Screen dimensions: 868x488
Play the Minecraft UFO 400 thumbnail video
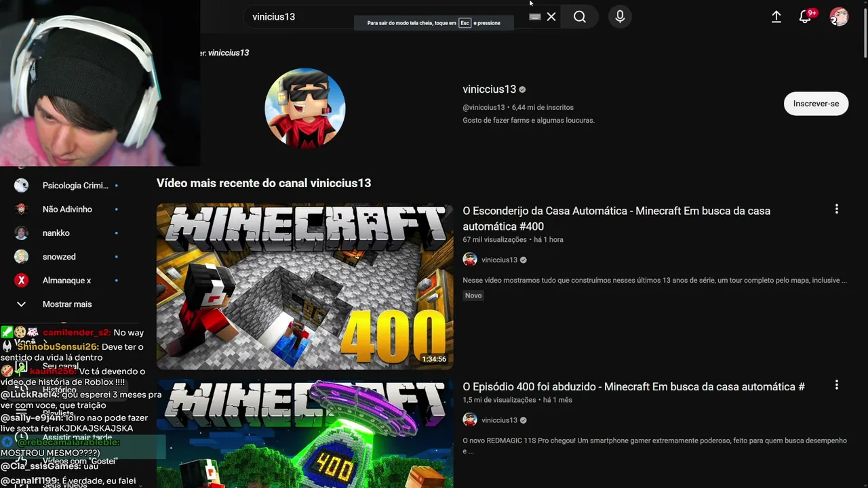click(304, 434)
